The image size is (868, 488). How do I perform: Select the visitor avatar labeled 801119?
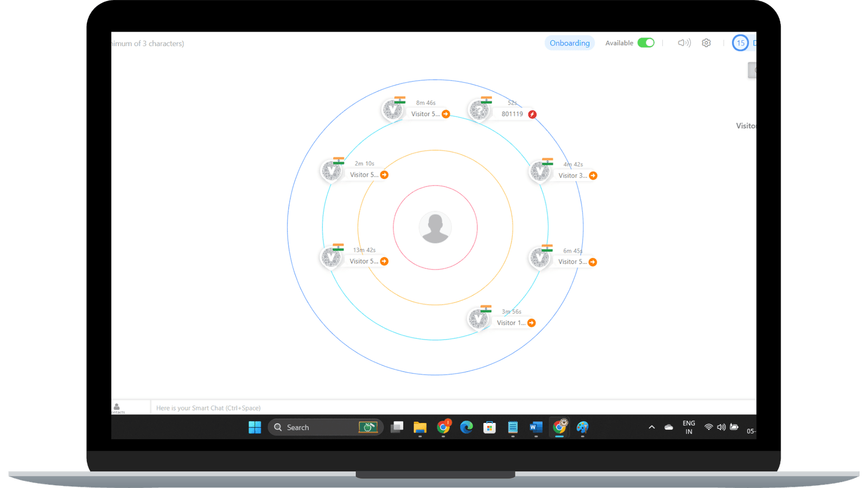[x=479, y=111]
